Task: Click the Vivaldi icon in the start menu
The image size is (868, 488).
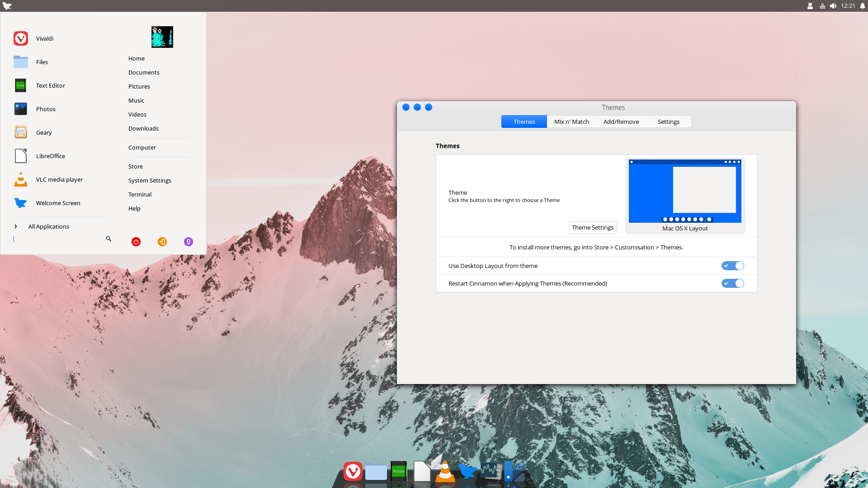Action: pos(21,38)
